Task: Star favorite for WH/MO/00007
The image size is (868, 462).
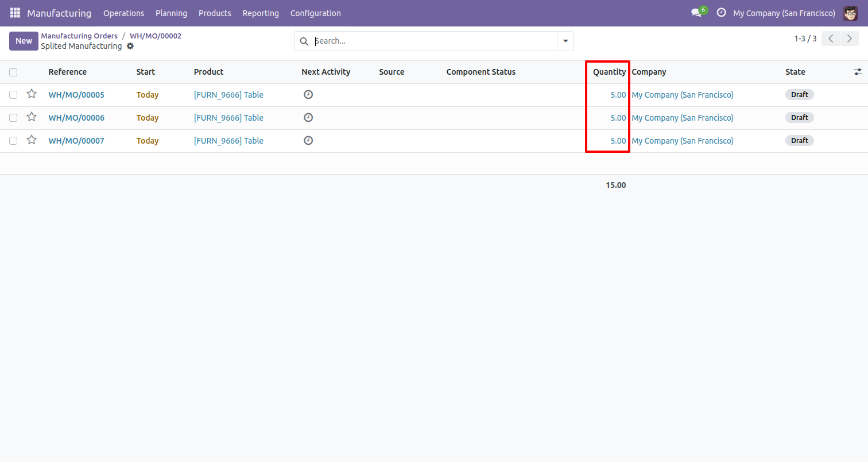Action: coord(32,140)
